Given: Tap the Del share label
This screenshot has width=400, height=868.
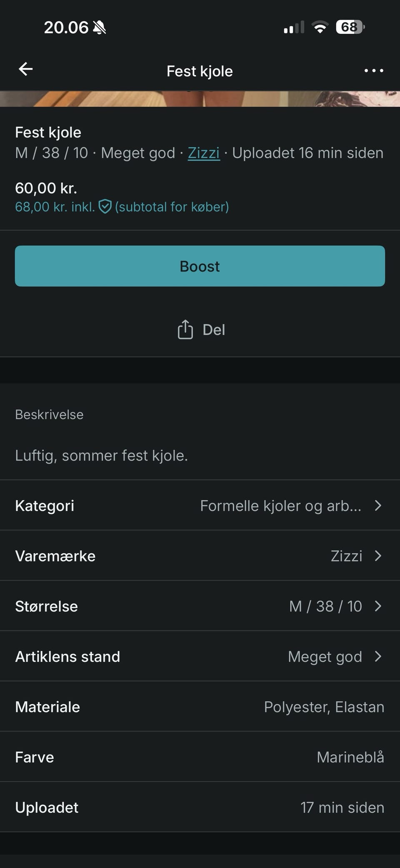Looking at the screenshot, I should point(214,330).
